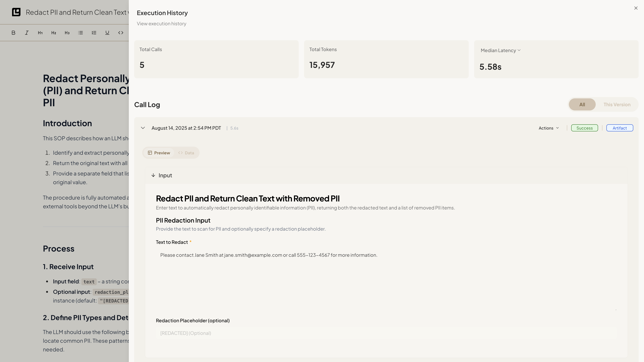The height and width of the screenshot is (362, 644).
Task: Switch to the Data view
Action: click(186, 153)
